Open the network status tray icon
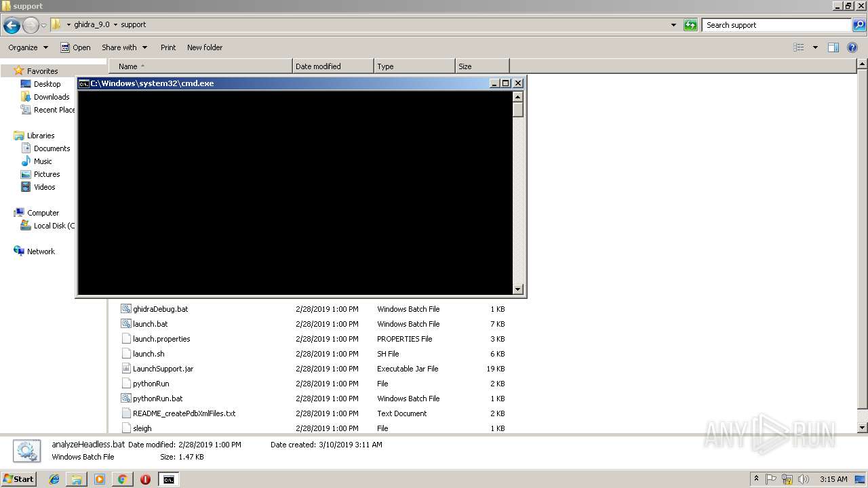 click(787, 479)
